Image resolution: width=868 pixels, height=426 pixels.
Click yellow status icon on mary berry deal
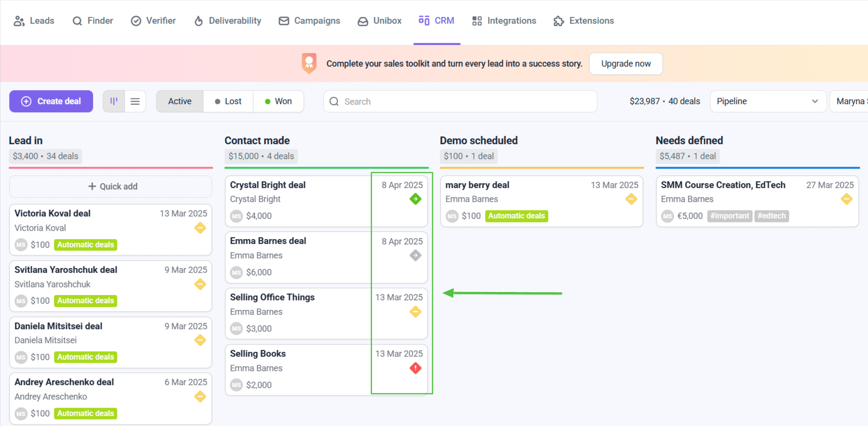coord(631,199)
